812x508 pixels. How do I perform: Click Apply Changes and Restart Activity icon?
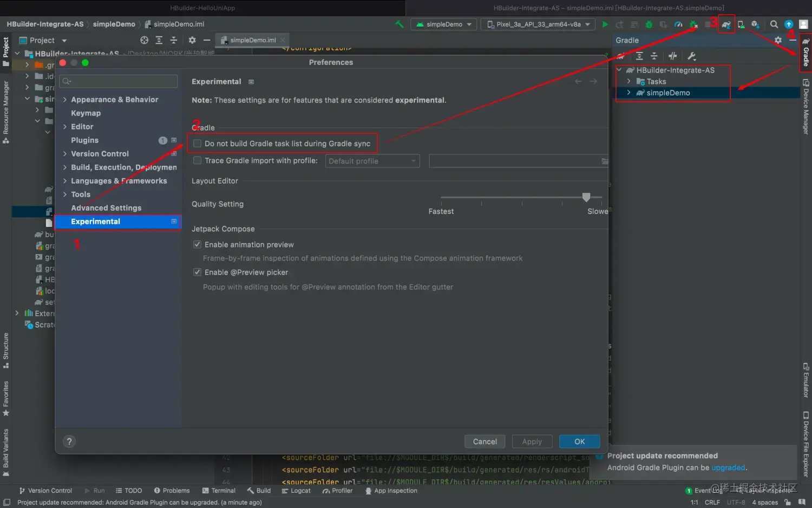(619, 24)
